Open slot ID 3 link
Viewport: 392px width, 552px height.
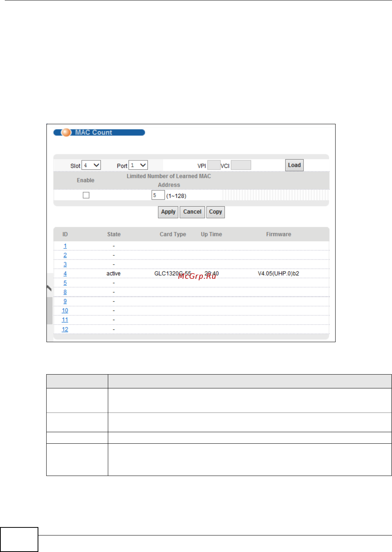coord(65,264)
